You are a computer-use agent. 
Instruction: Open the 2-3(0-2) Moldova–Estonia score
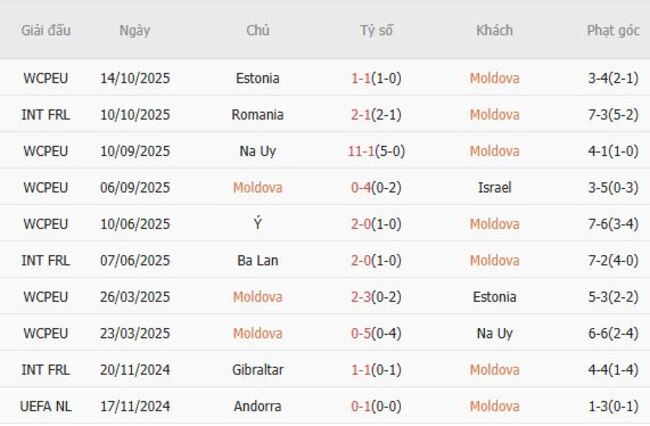[x=377, y=297]
